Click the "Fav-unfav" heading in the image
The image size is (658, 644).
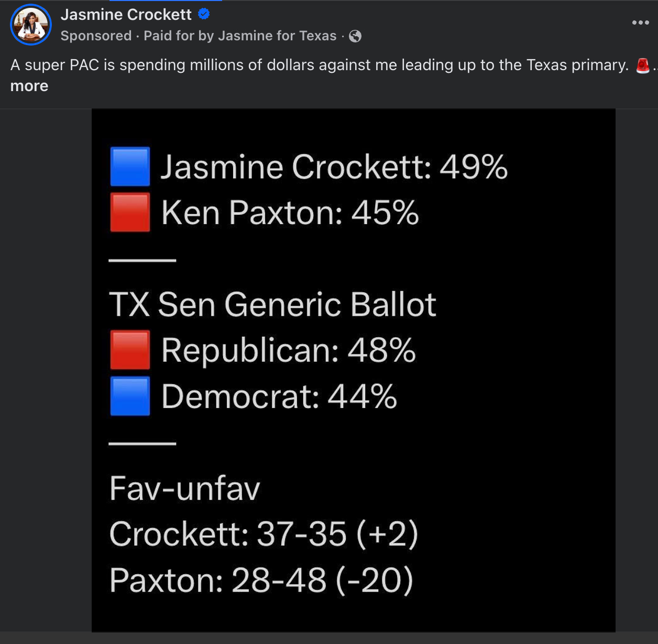(184, 488)
